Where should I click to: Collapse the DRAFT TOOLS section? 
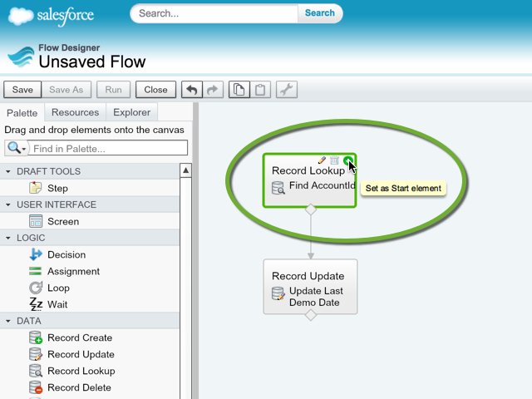point(8,171)
